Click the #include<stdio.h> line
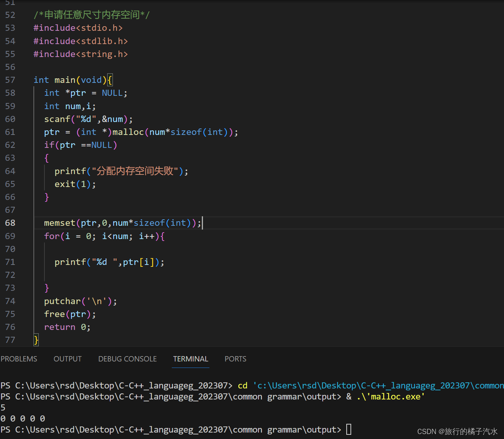The image size is (504, 439). (78, 28)
